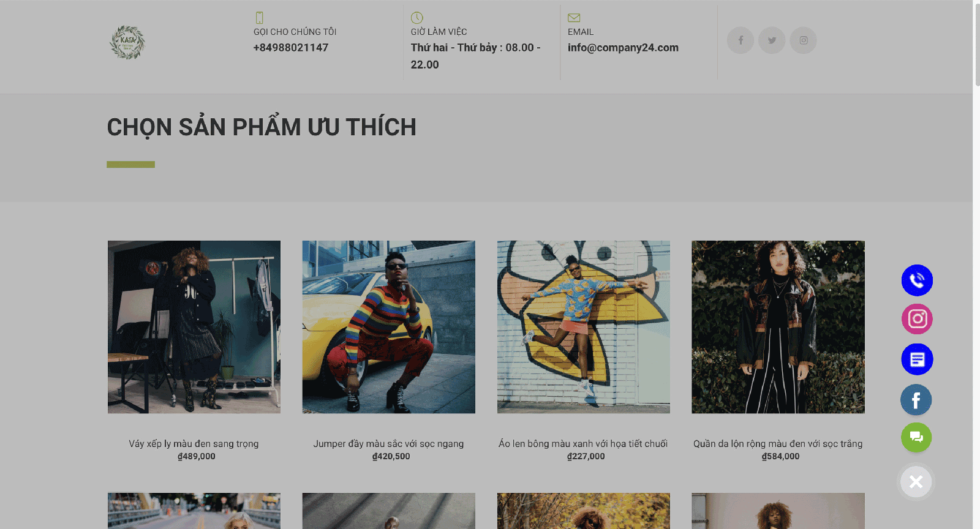
Task: Open the blue floating contact form button
Action: point(917,359)
